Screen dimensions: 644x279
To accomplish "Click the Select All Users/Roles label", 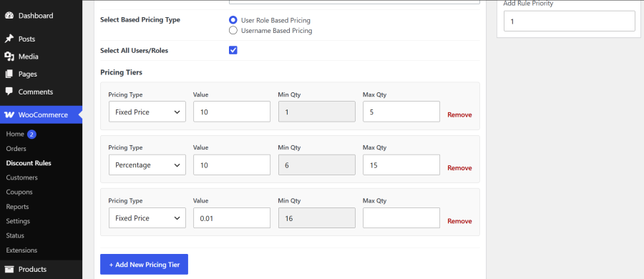I will click(135, 51).
